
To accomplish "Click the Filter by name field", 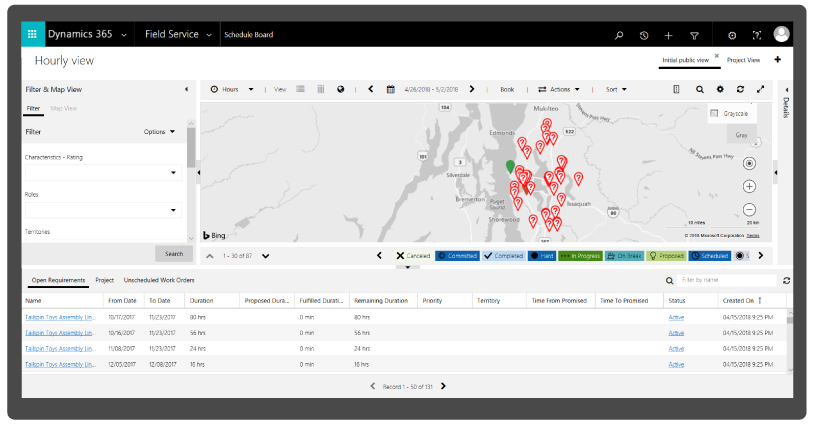I will point(727,280).
